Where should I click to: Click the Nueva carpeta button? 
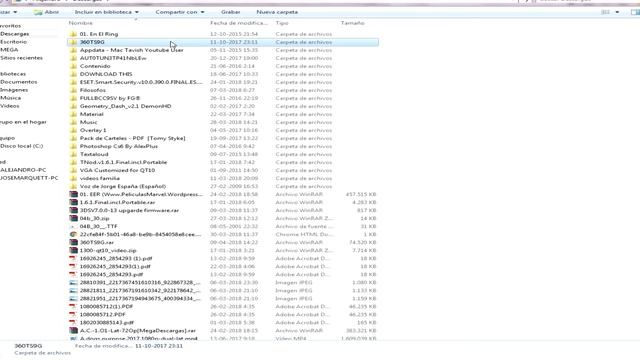click(277, 12)
